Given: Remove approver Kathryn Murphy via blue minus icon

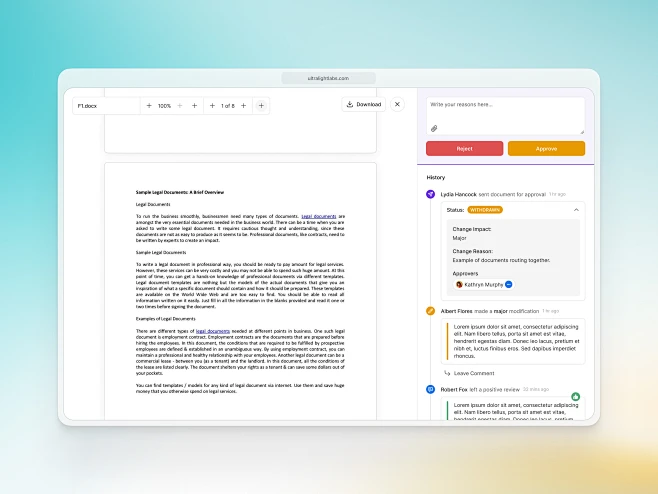Looking at the screenshot, I should 509,285.
